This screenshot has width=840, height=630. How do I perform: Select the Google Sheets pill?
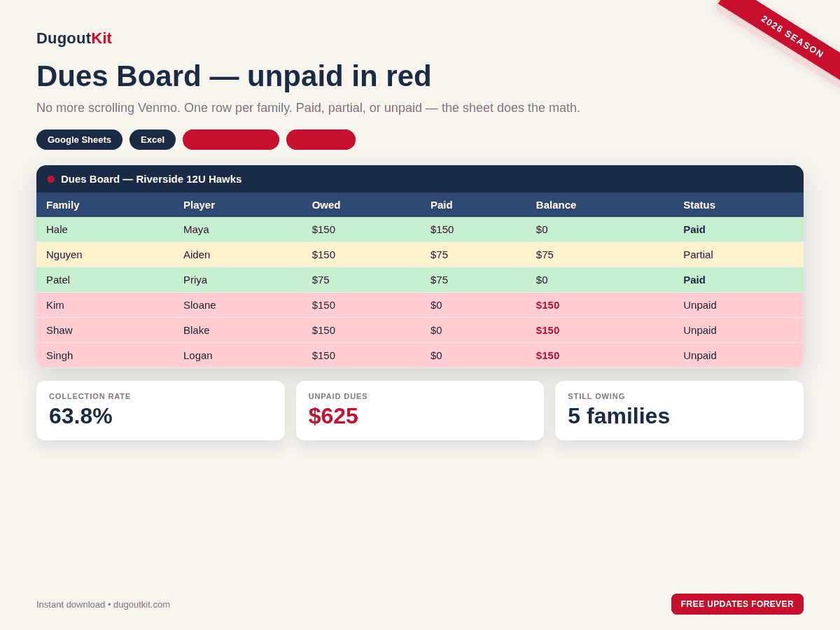[x=79, y=139]
